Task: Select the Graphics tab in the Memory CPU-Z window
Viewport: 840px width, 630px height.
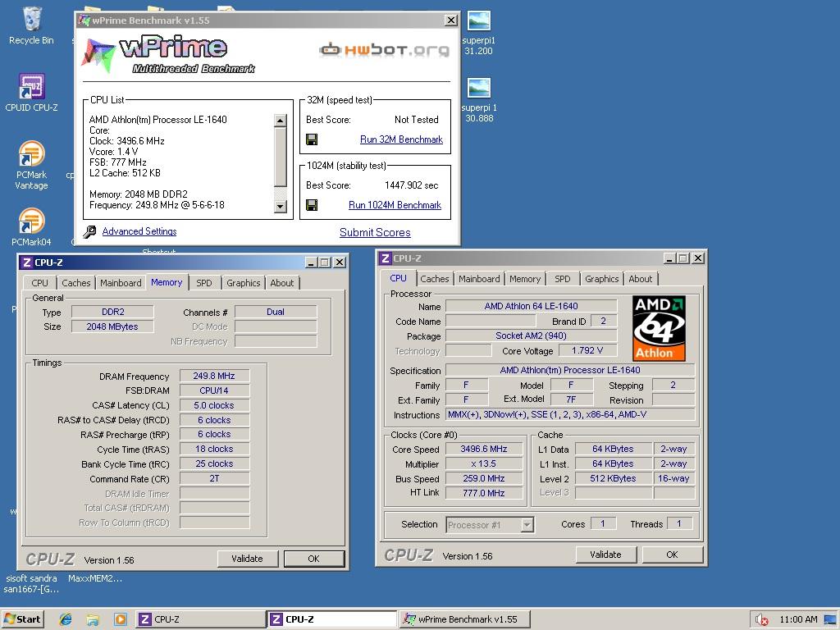Action: pyautogui.click(x=243, y=283)
